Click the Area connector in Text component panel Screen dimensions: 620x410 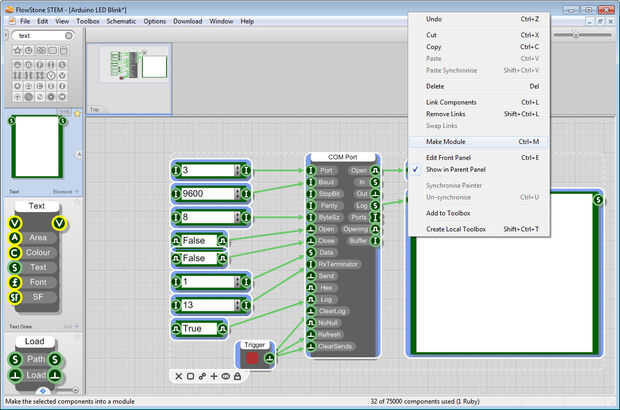(x=15, y=238)
